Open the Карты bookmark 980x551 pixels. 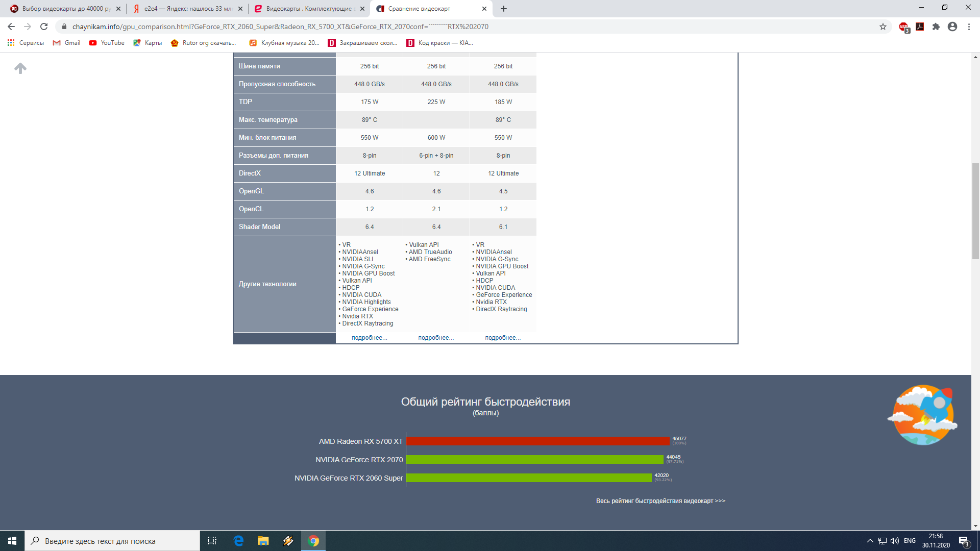point(148,43)
